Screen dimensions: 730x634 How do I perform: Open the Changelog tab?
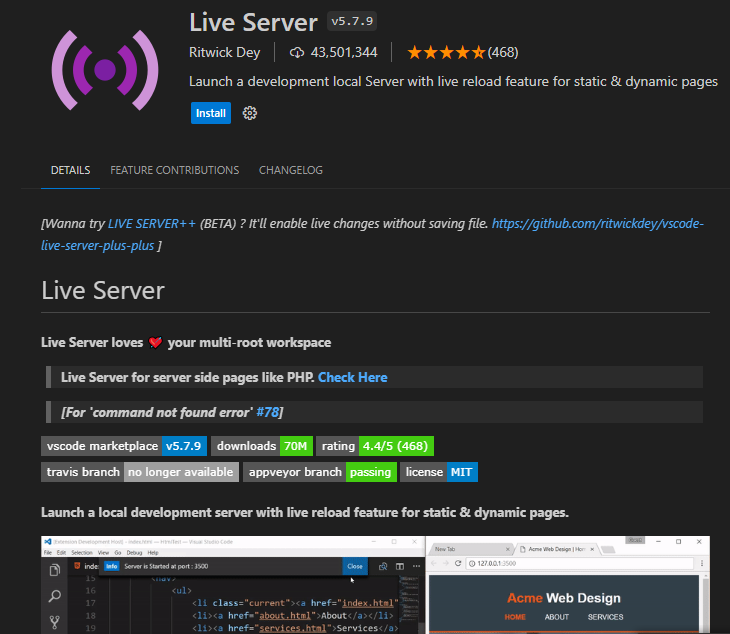291,170
